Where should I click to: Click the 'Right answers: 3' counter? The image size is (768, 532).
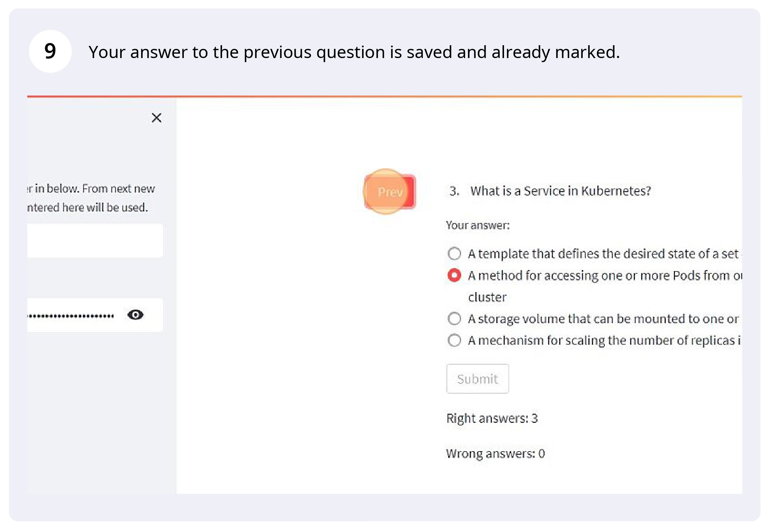tap(492, 418)
